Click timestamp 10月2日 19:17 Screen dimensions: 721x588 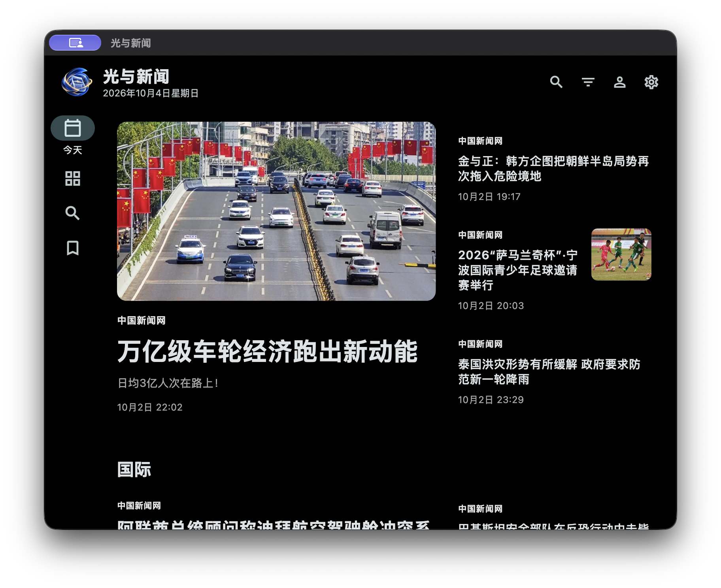(x=489, y=197)
